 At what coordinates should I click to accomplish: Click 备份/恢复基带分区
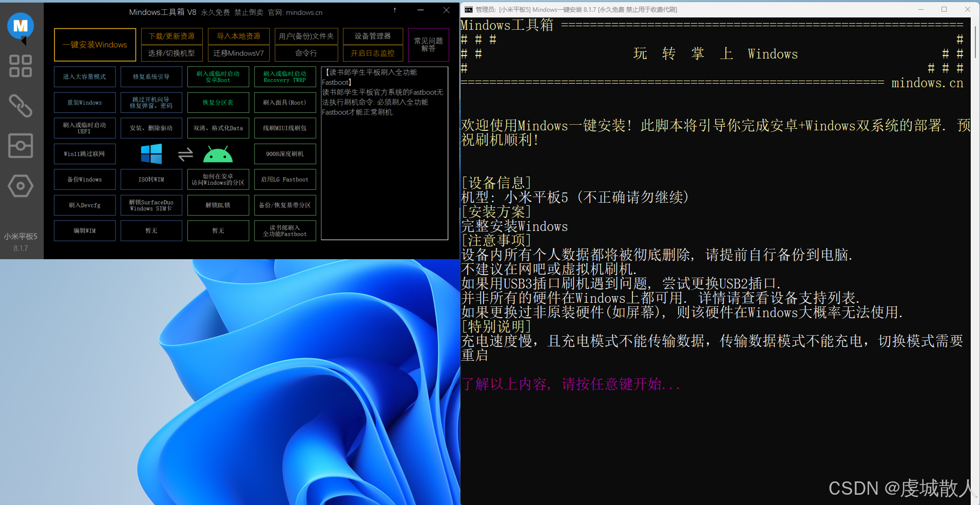[285, 205]
